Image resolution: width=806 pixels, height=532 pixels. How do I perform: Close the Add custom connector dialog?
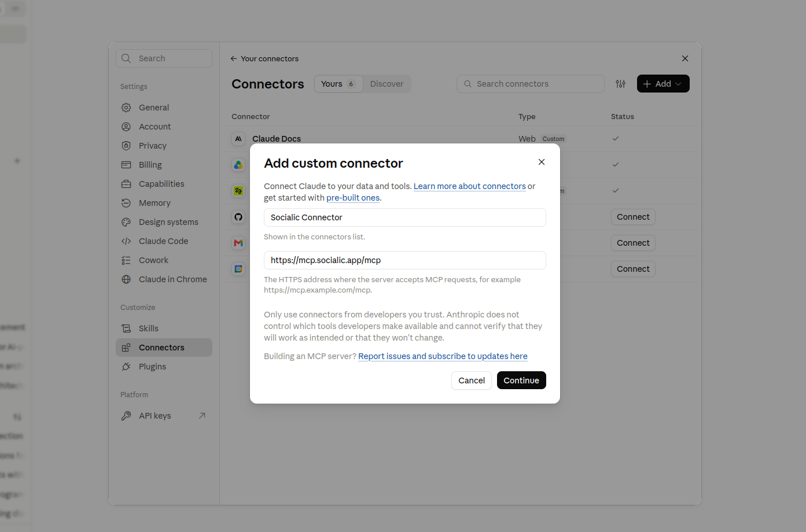[x=542, y=162]
